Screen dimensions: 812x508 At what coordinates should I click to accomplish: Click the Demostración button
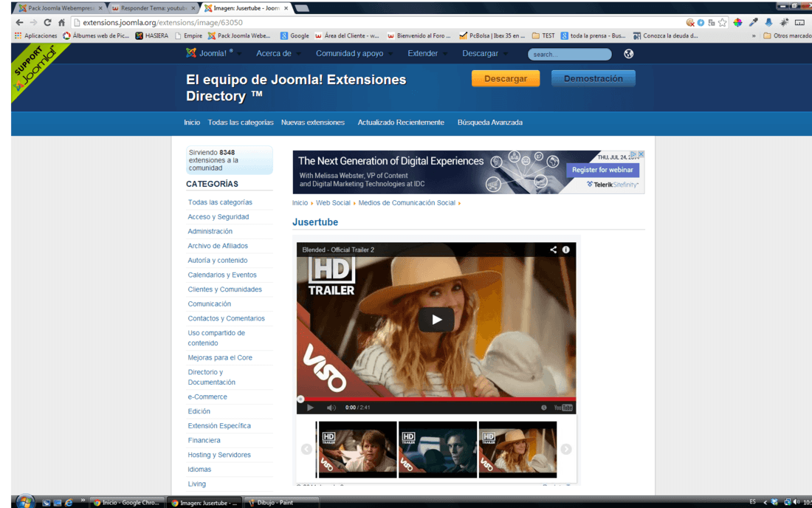[593, 79]
